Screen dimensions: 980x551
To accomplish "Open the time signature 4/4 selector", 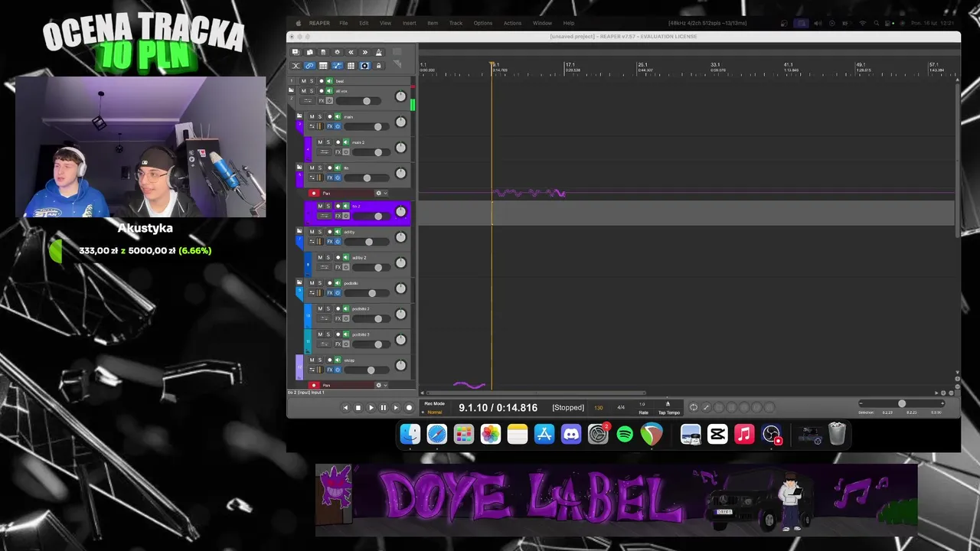I will [621, 408].
